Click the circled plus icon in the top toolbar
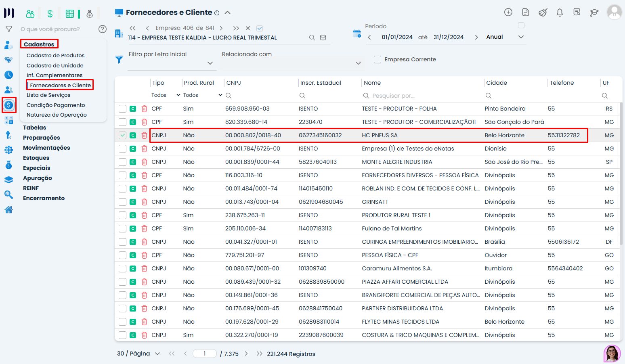The width and height of the screenshot is (625, 364). [x=508, y=13]
